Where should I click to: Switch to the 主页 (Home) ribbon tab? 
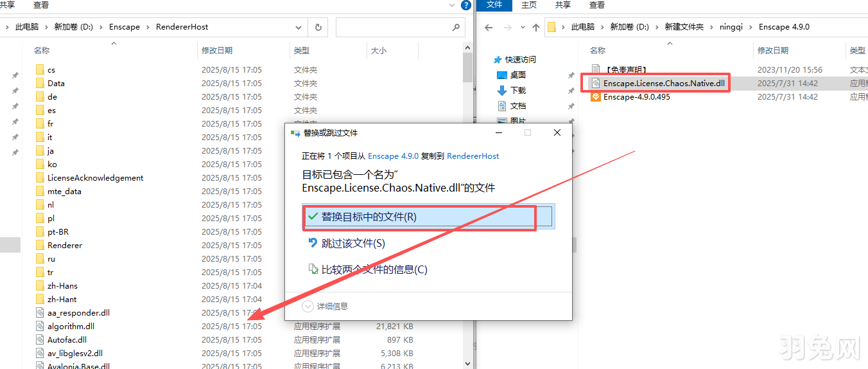point(528,5)
